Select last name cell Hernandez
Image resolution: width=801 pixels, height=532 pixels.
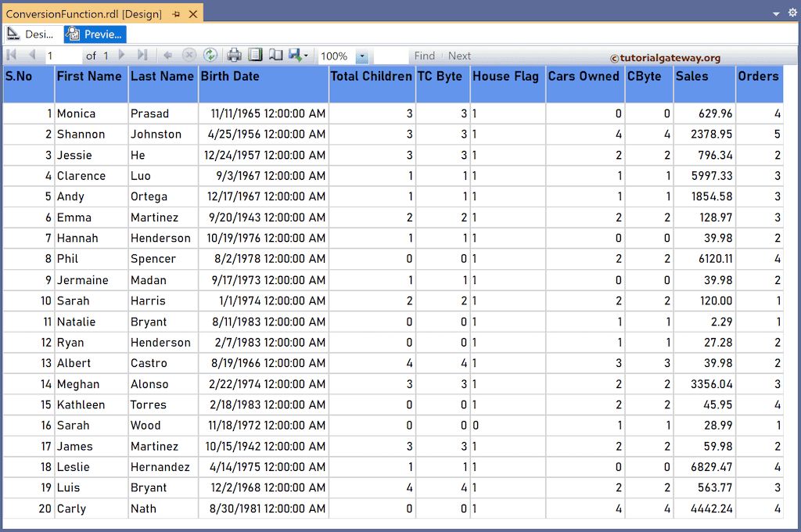click(x=163, y=467)
